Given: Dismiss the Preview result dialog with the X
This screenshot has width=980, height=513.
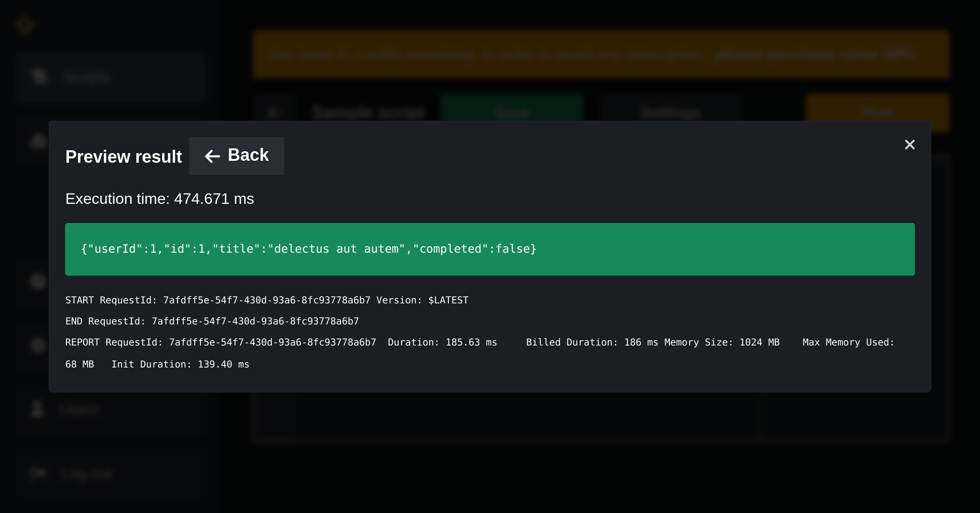Looking at the screenshot, I should 909,145.
